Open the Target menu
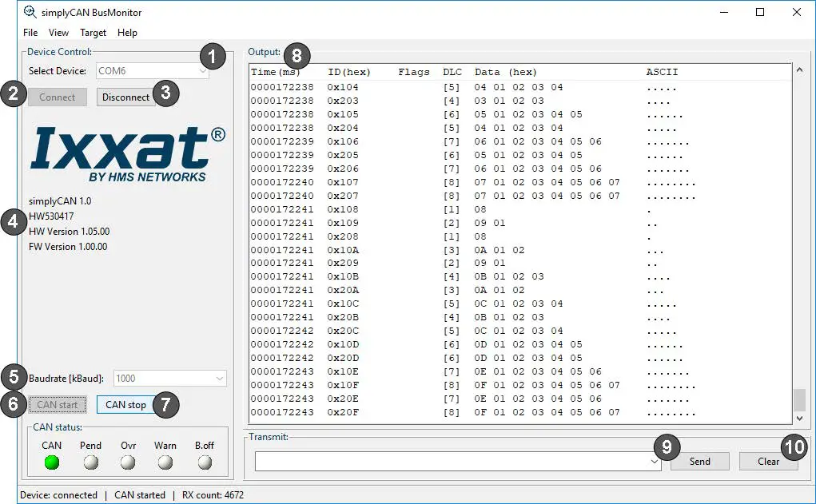816x504 pixels. coord(93,32)
